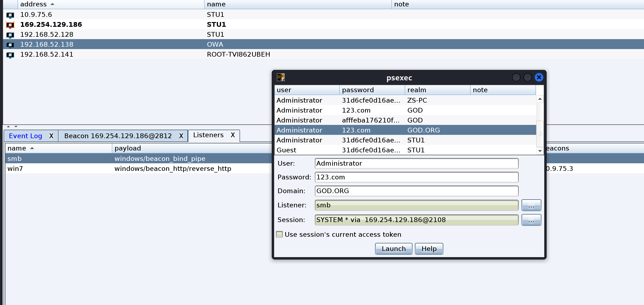644x305 pixels.
Task: Click windows/beacon_http/reverse_http payload cell
Action: (x=173, y=168)
